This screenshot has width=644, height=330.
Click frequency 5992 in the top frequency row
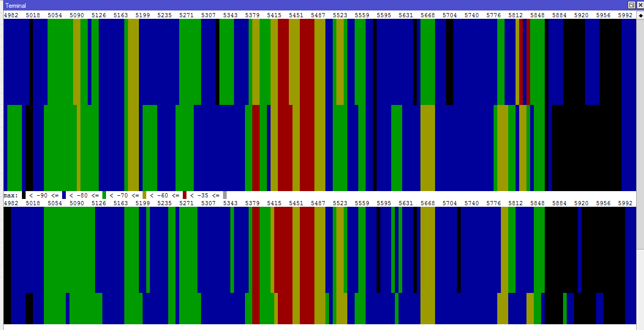coord(625,15)
